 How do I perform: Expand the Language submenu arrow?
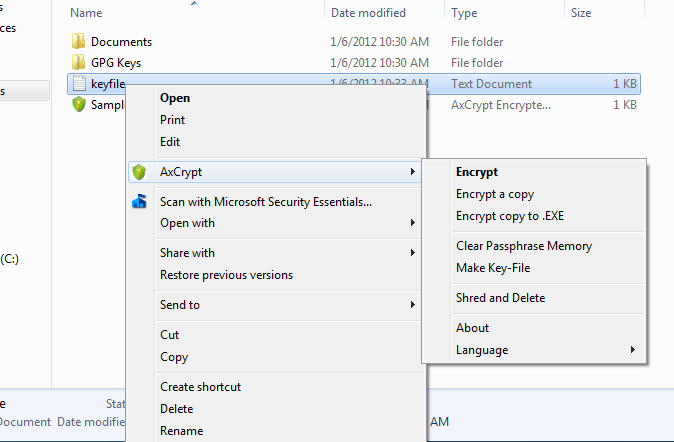pyautogui.click(x=632, y=350)
